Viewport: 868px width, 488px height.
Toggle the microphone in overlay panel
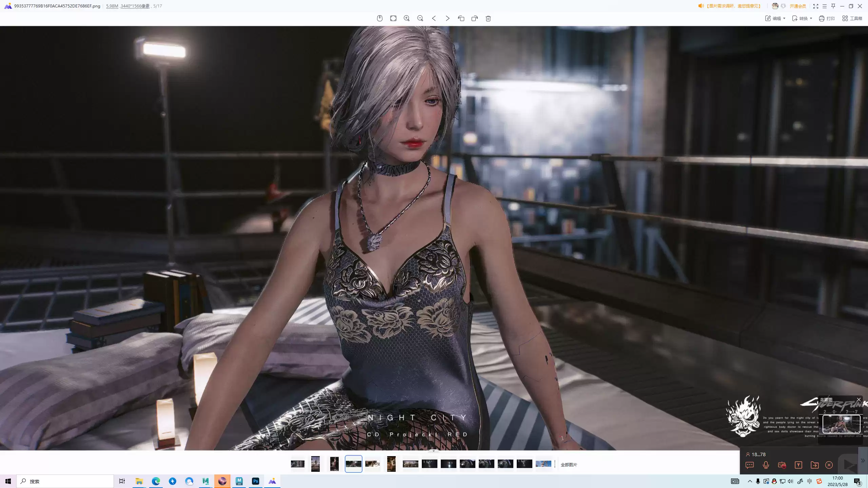click(x=766, y=465)
